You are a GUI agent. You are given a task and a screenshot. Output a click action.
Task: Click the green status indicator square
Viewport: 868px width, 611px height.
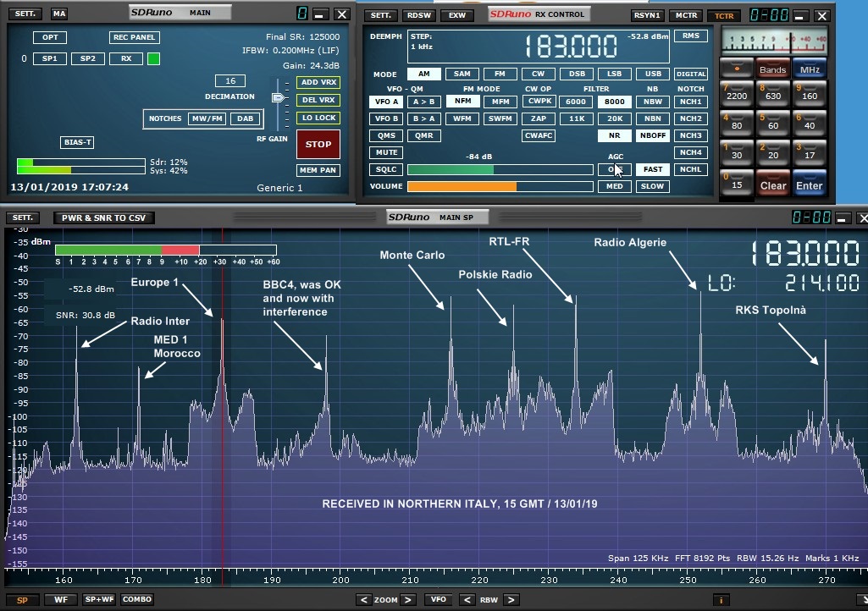154,58
